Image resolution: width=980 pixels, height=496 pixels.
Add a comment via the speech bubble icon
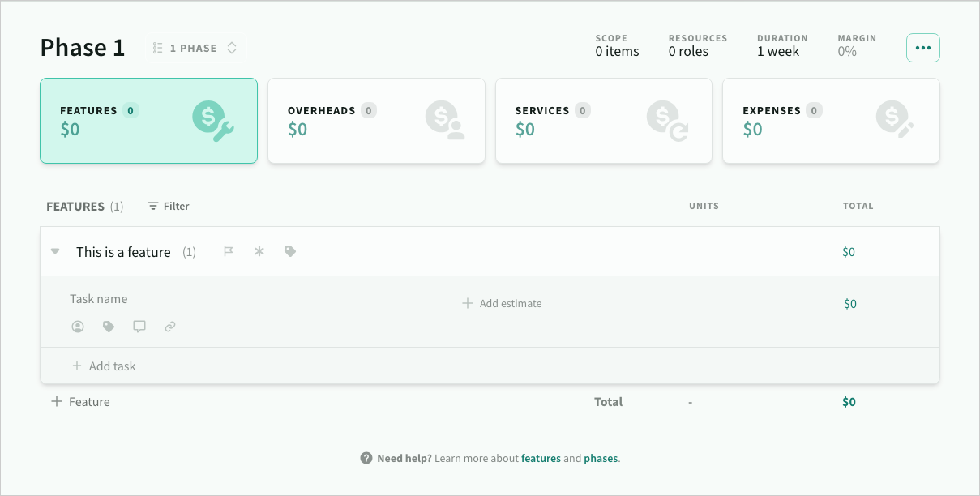click(x=139, y=327)
